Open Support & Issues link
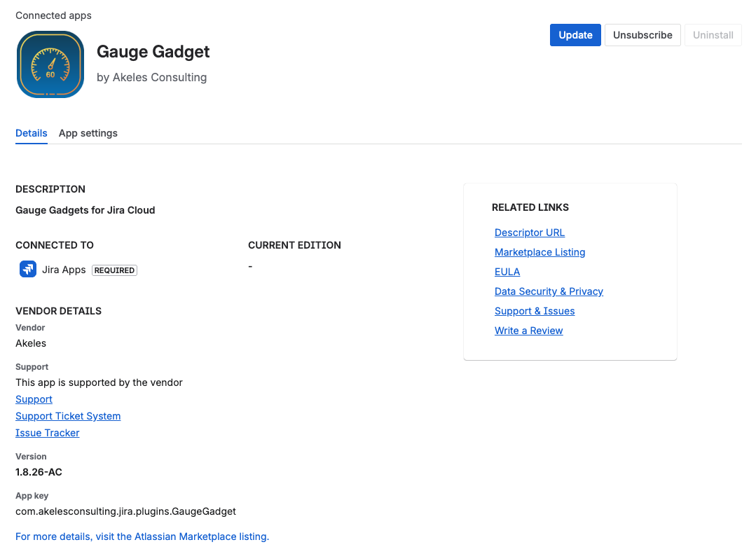The width and height of the screenshot is (756, 554). [534, 311]
